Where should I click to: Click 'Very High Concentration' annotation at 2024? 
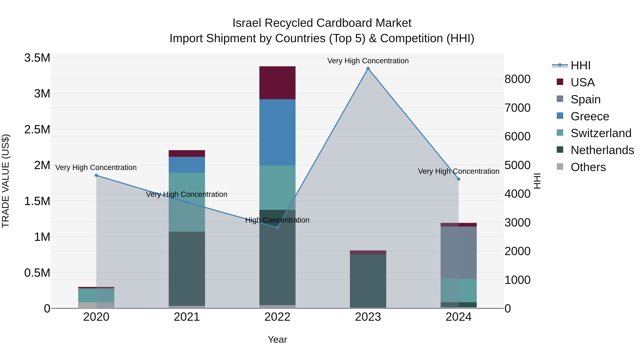coord(458,171)
